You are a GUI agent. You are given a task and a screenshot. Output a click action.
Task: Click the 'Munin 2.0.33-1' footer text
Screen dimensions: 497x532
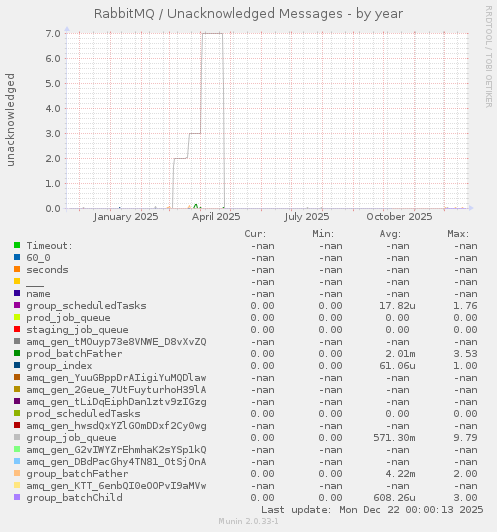coord(248,521)
